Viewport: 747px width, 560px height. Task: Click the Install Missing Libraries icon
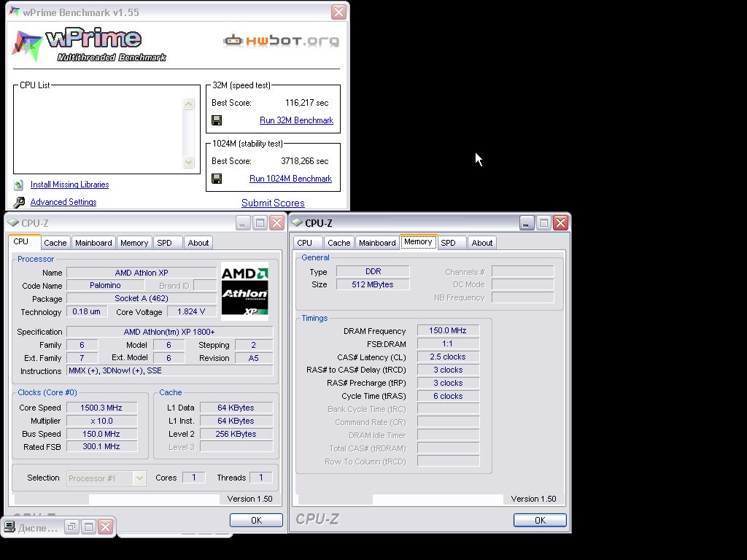[x=19, y=184]
